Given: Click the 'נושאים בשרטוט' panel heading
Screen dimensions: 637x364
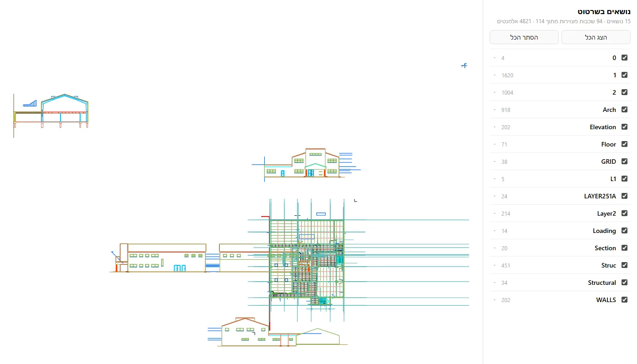Looking at the screenshot, I should 604,11.
